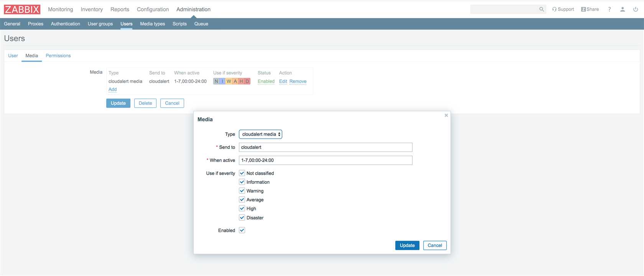Screen dimensions: 644x276
Task: Open the Configuration menu
Action: (x=153, y=9)
